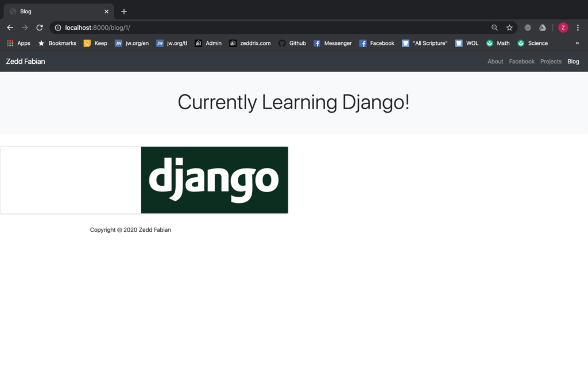Image resolution: width=588 pixels, height=368 pixels.
Task: Go back using the browser back arrow
Action: pos(10,28)
